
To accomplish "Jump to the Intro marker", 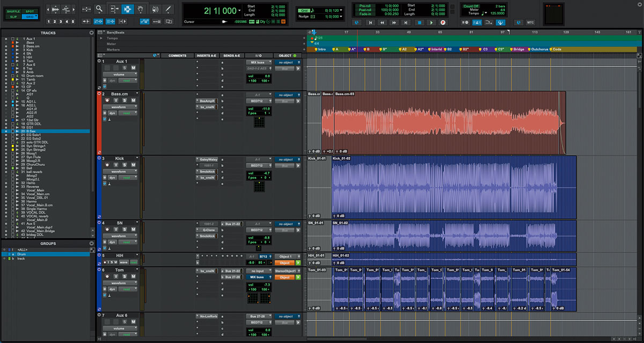I will pyautogui.click(x=321, y=49).
